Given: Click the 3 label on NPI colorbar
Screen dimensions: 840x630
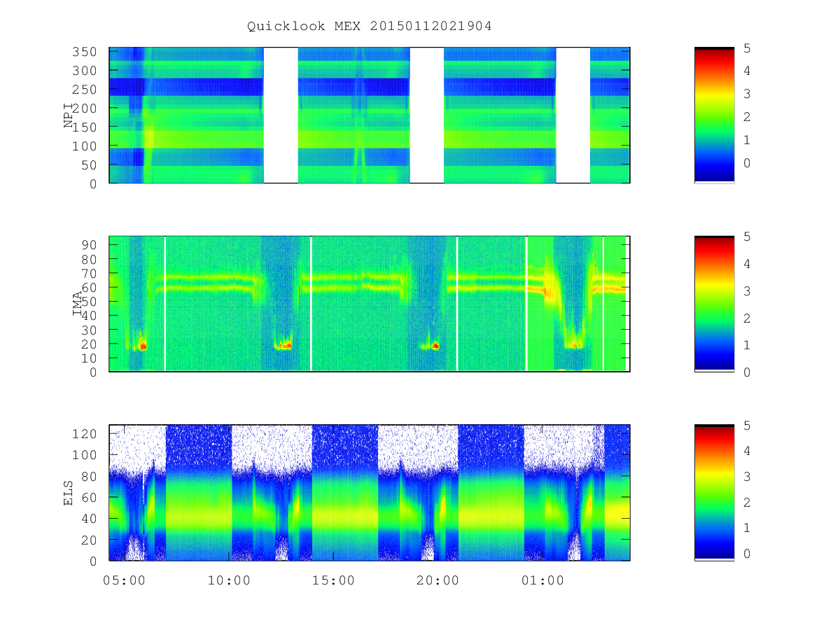Looking at the screenshot, I should pos(747,94).
